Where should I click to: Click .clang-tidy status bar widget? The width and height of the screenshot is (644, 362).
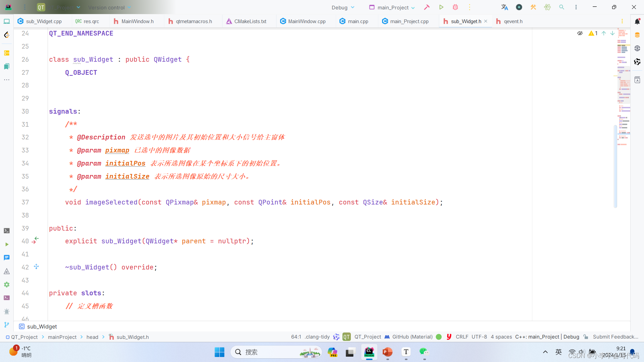click(317, 337)
